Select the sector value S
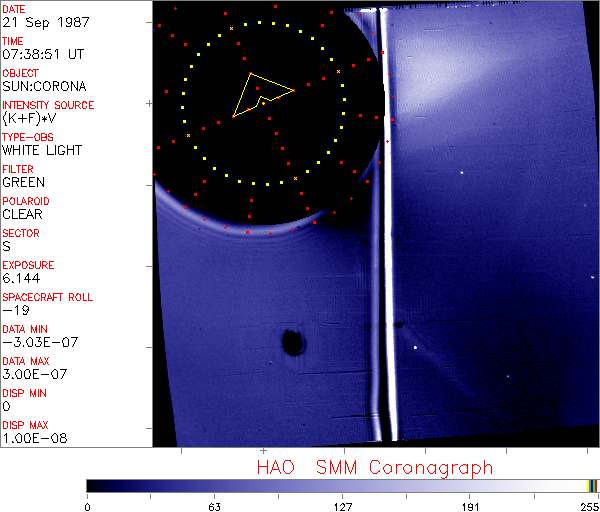 pos(6,246)
